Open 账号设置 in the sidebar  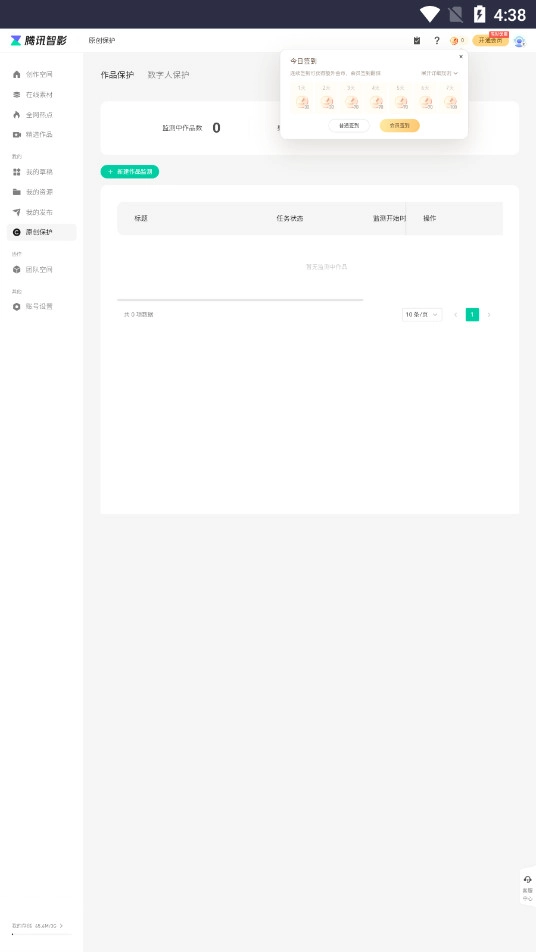click(33, 306)
